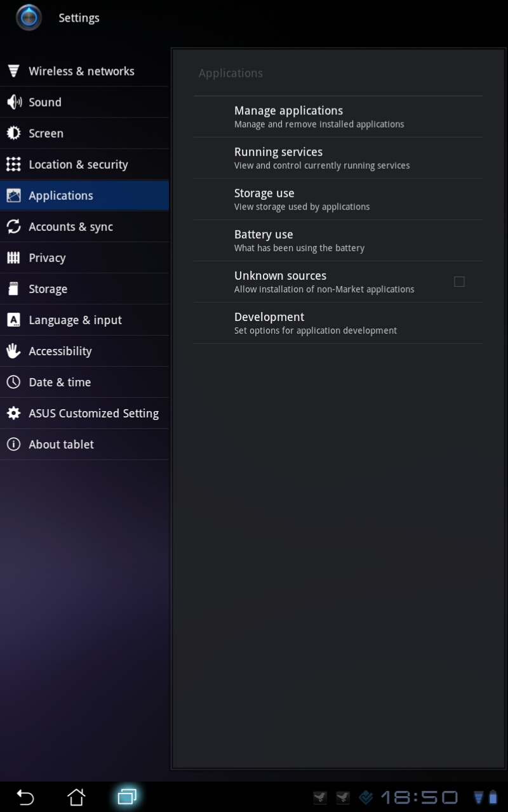Tap 'Set options for application development' text

point(316,331)
